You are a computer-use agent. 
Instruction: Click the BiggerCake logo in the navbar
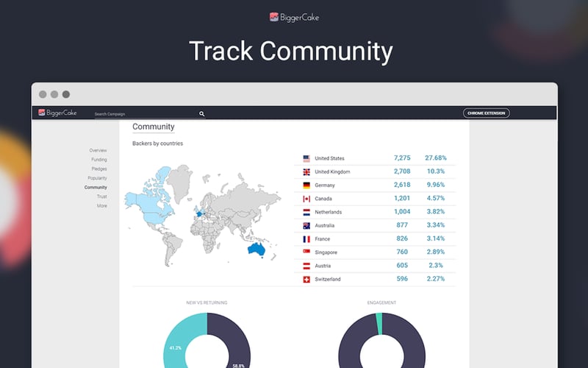click(x=57, y=113)
